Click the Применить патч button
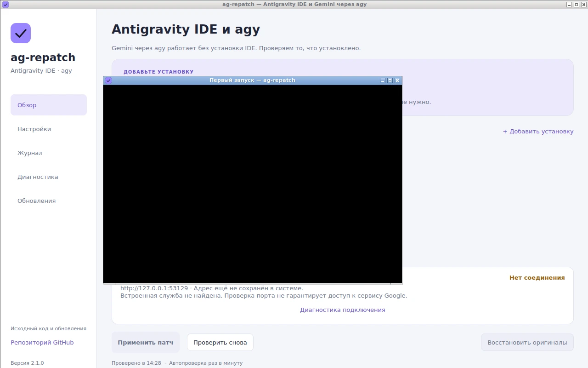Screen dimensions: 588x368 (x=146, y=342)
